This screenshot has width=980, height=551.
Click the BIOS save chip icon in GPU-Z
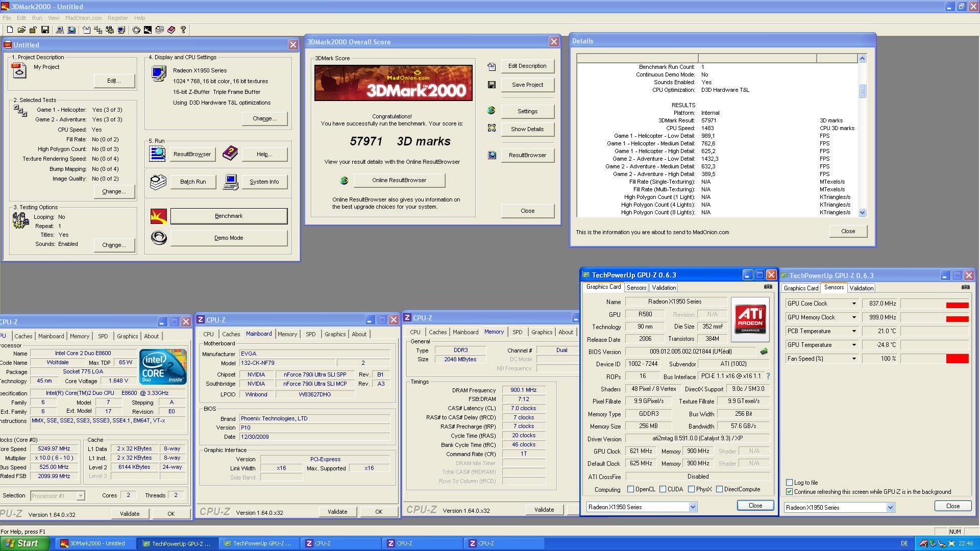point(764,352)
